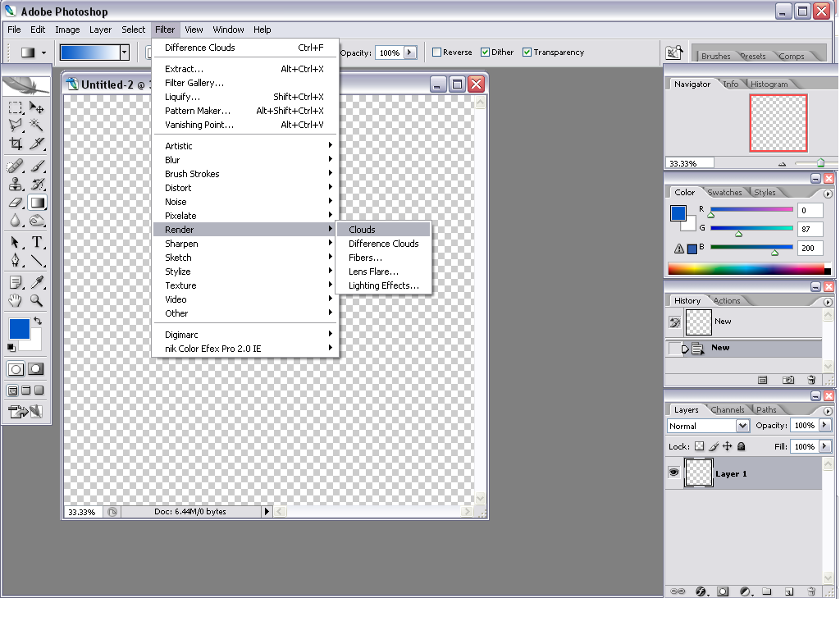Viewport: 840px width, 630px height.
Task: Select the Healing Brush tool
Action: point(16,166)
